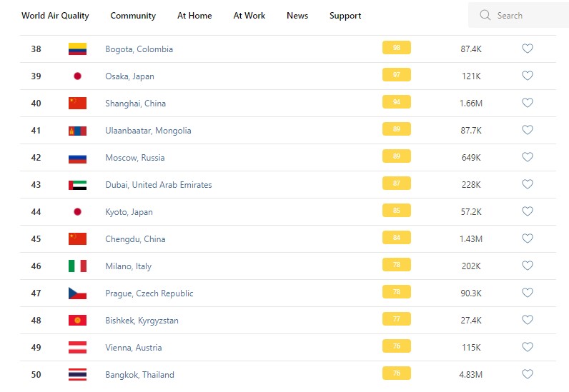This screenshot has width=569, height=392.
Task: Click the Czech Republic flag icon
Action: point(77,293)
